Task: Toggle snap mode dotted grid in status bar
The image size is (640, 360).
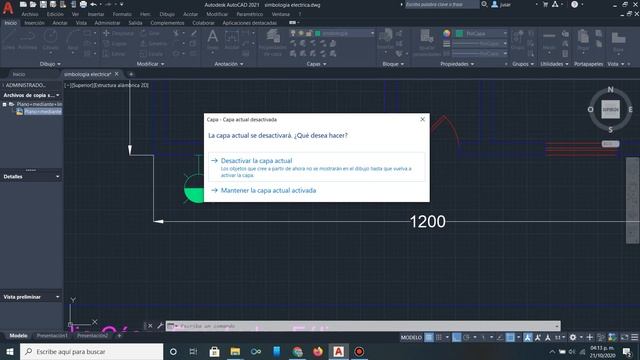Action: tap(439, 337)
